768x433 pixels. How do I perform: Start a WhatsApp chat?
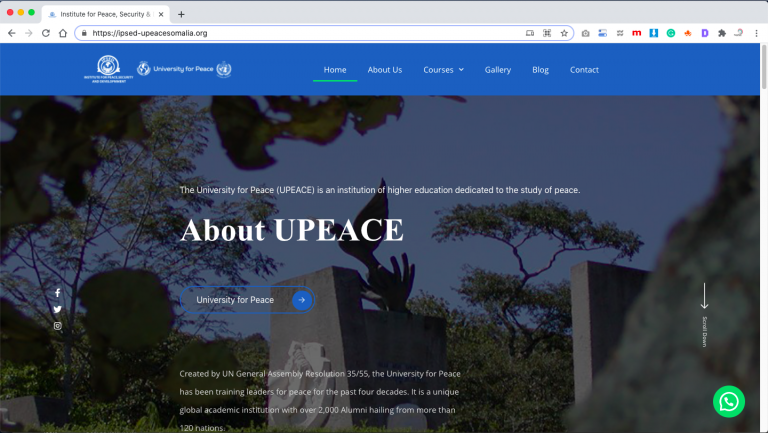point(729,401)
